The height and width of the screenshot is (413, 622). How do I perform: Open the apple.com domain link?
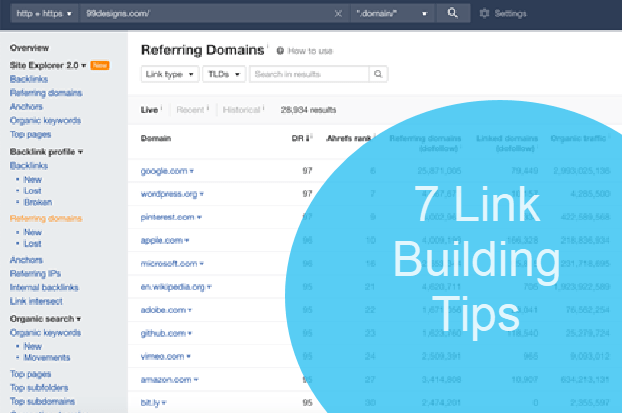(161, 240)
